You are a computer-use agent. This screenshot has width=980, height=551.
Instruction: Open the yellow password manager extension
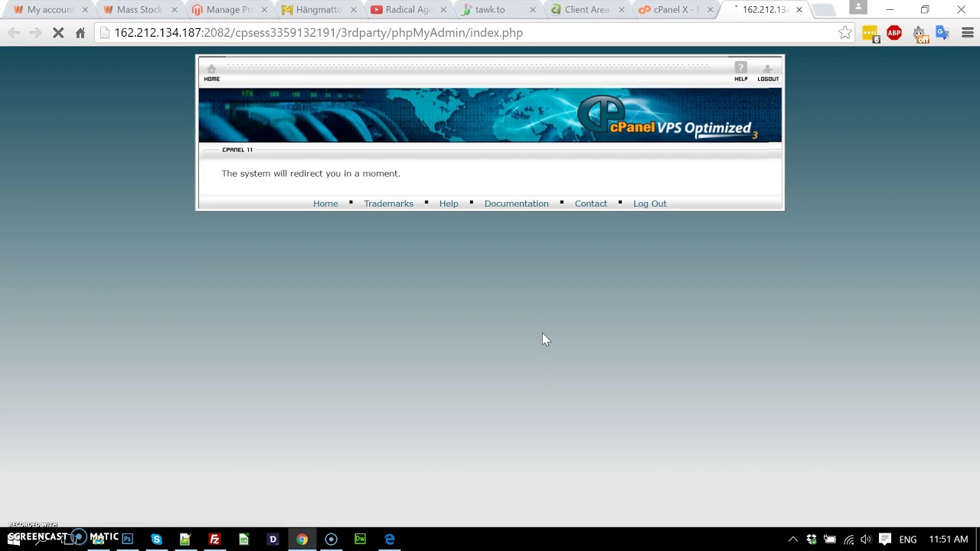coord(871,34)
